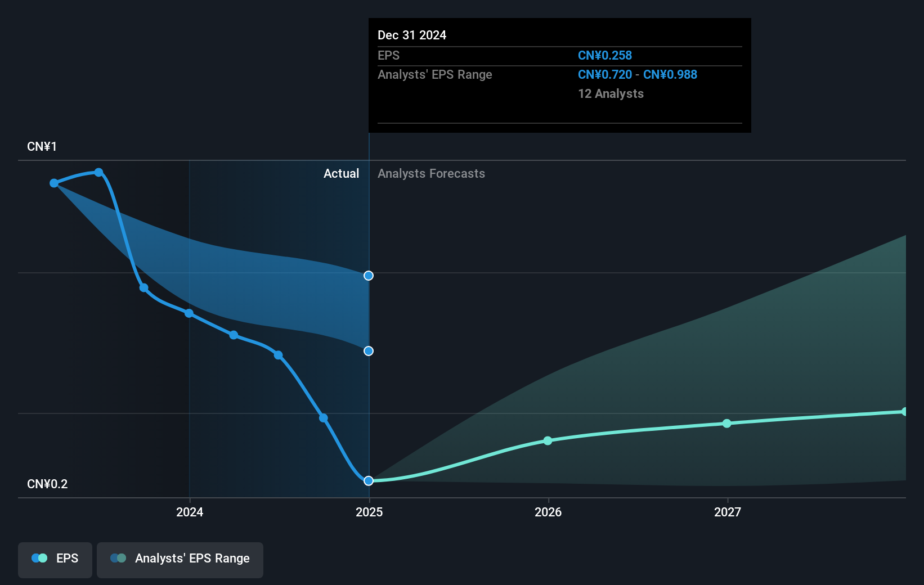Viewport: 924px width, 585px height.
Task: Click the EPS data point at Dec 2024
Action: pos(369,481)
